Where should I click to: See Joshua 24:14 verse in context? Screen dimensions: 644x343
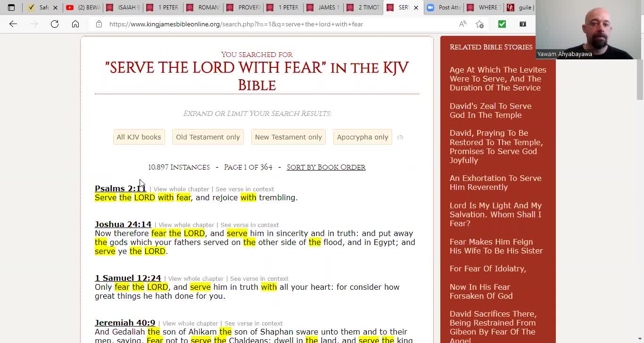250,225
